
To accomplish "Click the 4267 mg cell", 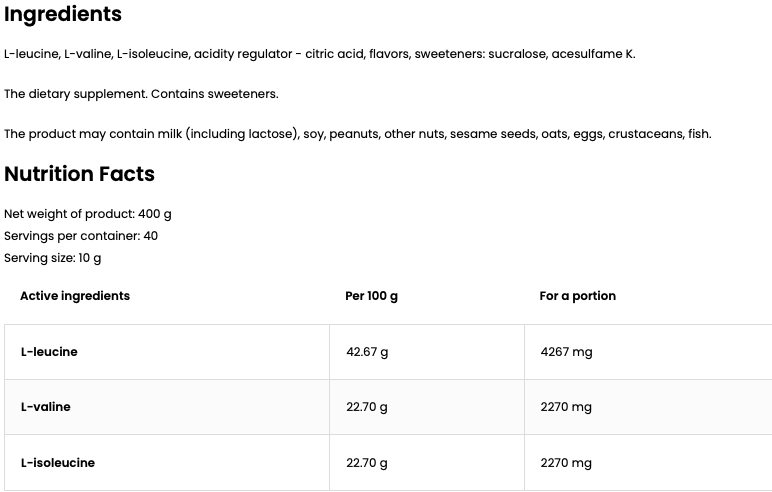I will 566,352.
